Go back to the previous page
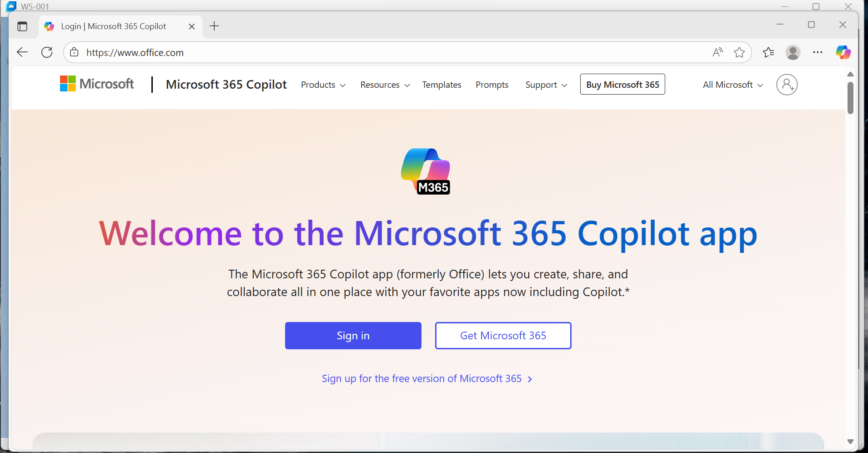The height and width of the screenshot is (453, 868). click(x=22, y=52)
